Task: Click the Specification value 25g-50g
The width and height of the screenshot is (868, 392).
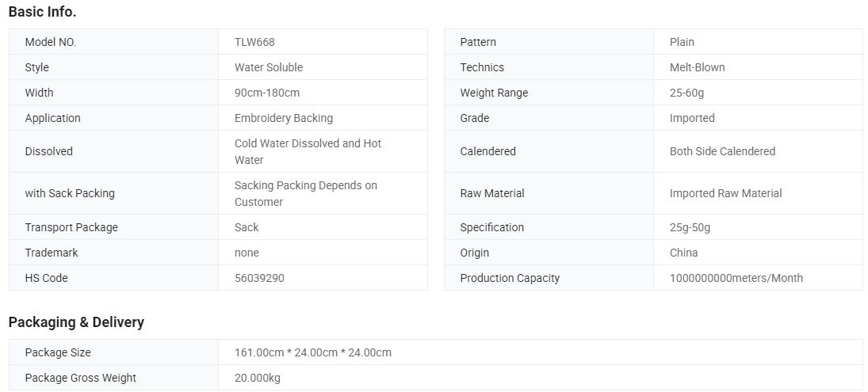Action: [x=690, y=227]
